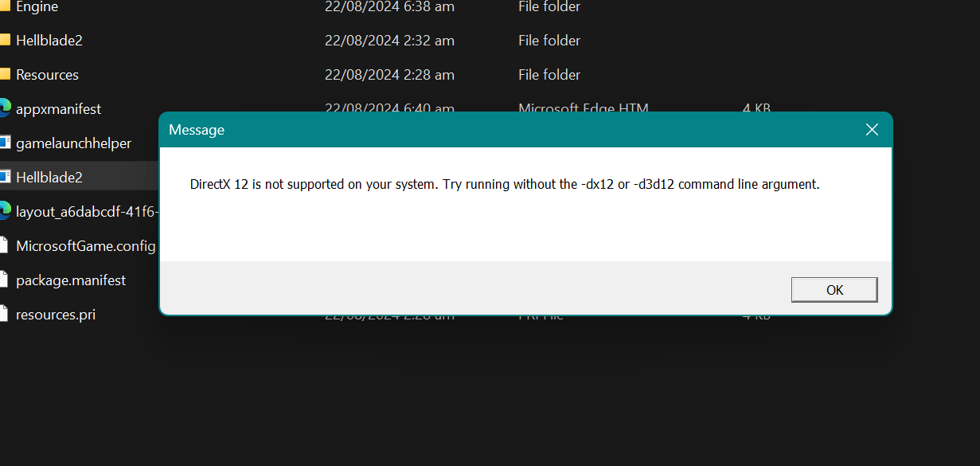
Task: Select the Hellblade2 folder icon
Action: tap(5, 41)
